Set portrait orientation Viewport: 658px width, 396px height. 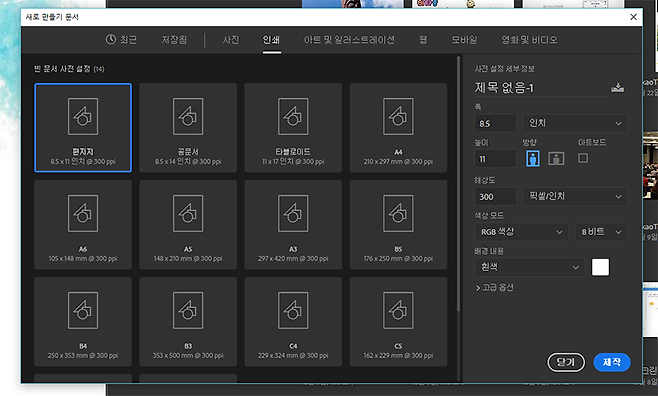tap(533, 159)
